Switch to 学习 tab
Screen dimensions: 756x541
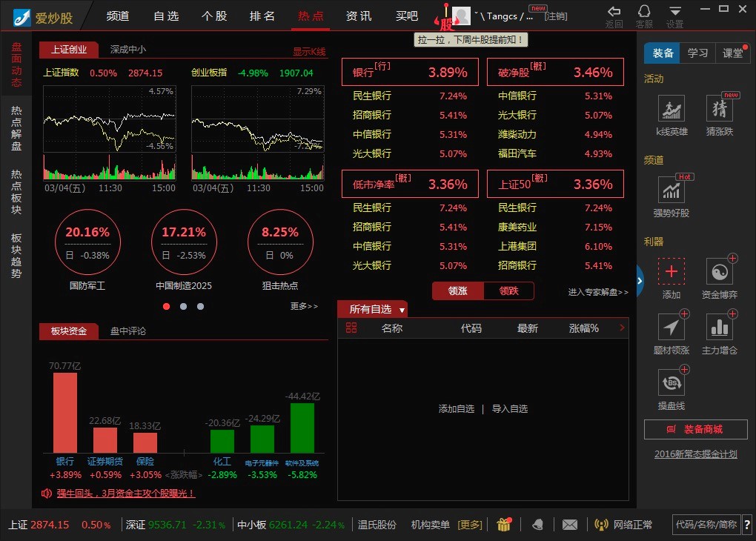(x=697, y=53)
